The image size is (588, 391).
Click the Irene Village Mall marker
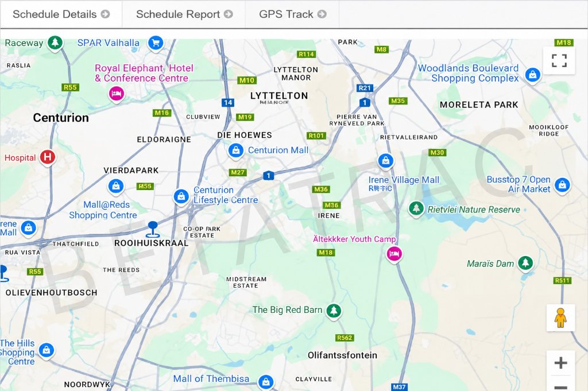point(385,161)
